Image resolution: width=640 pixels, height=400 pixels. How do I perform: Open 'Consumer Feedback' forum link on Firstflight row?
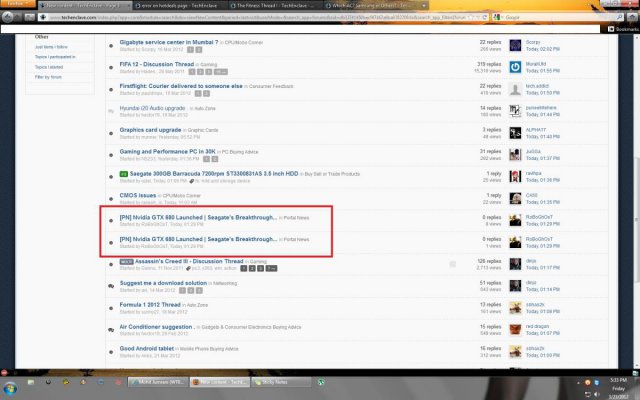click(271, 87)
